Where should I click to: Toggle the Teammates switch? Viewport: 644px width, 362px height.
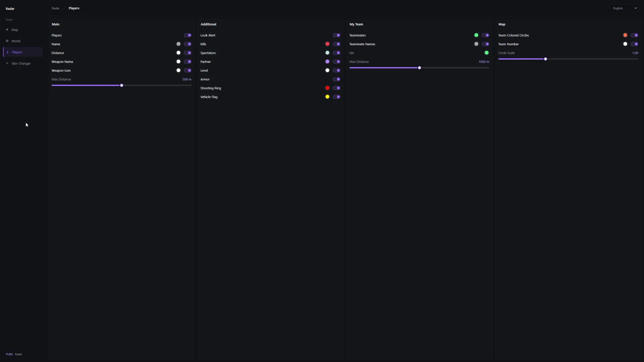pyautogui.click(x=485, y=35)
